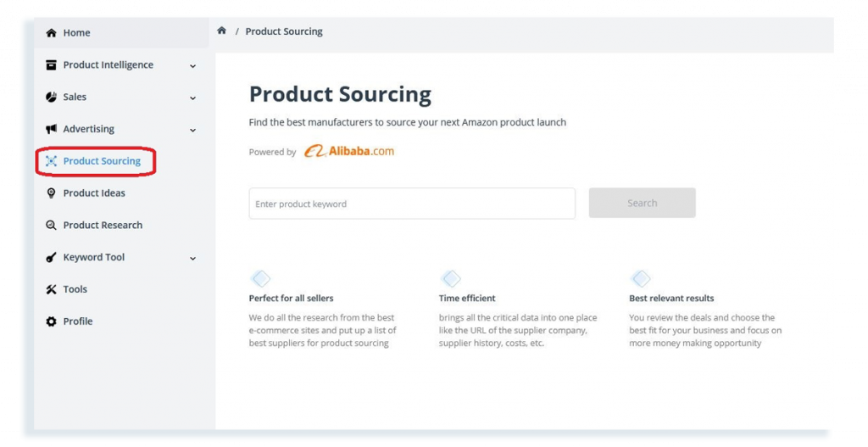Click the Keyword Tool key icon

51,257
